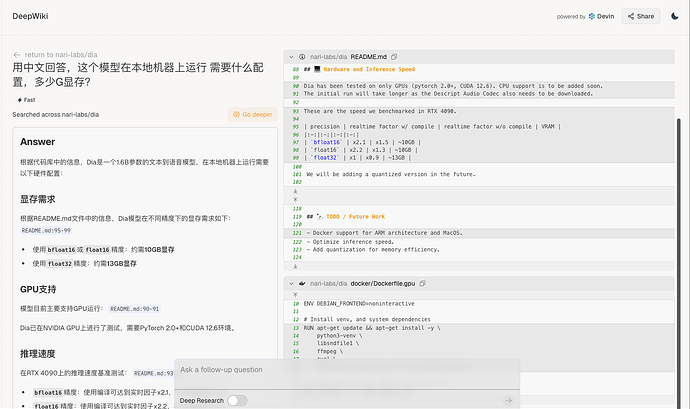Click the info icon beside nari-labs/dia README.md

302,57
